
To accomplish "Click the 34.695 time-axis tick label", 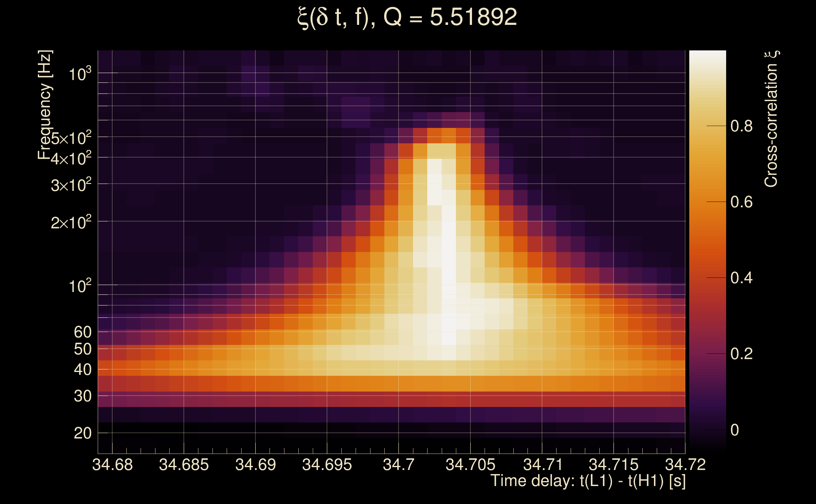I will (327, 465).
